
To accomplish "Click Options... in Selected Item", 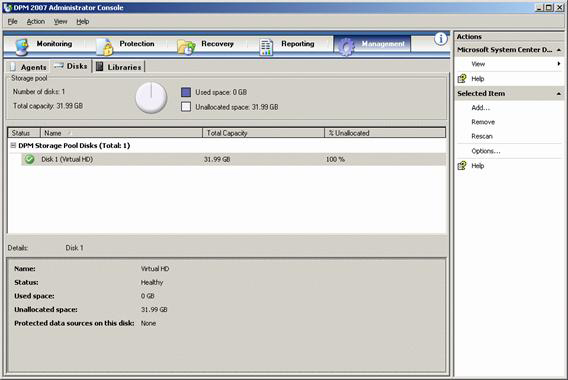I will click(x=486, y=151).
